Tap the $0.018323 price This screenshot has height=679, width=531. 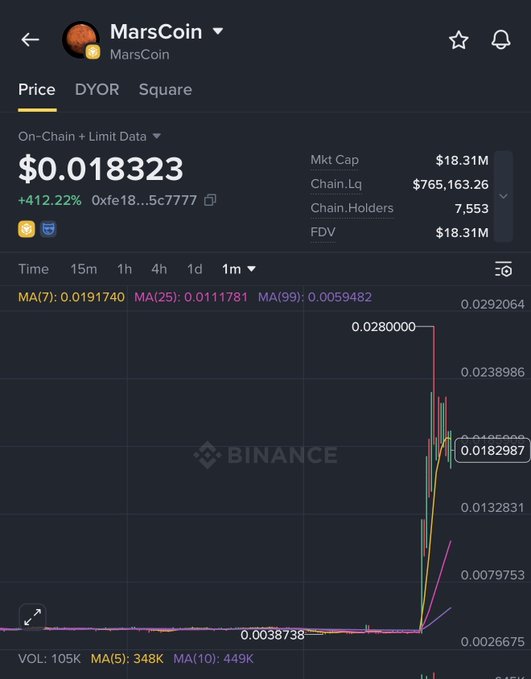pos(100,168)
